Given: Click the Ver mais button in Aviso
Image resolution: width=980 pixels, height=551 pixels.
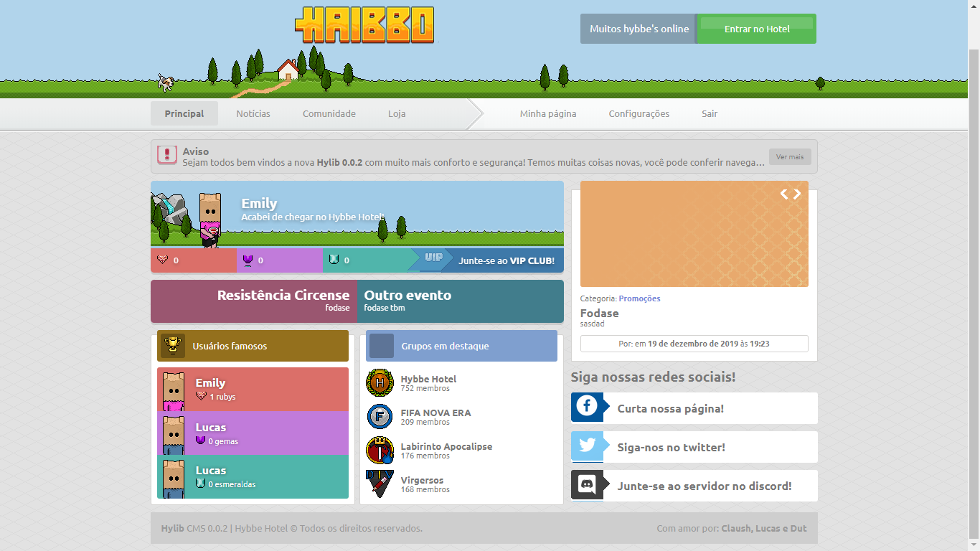Looking at the screenshot, I should click(790, 156).
